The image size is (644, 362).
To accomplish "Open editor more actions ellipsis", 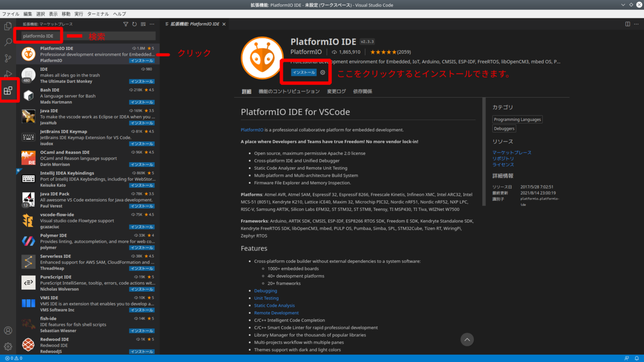I will tap(636, 24).
